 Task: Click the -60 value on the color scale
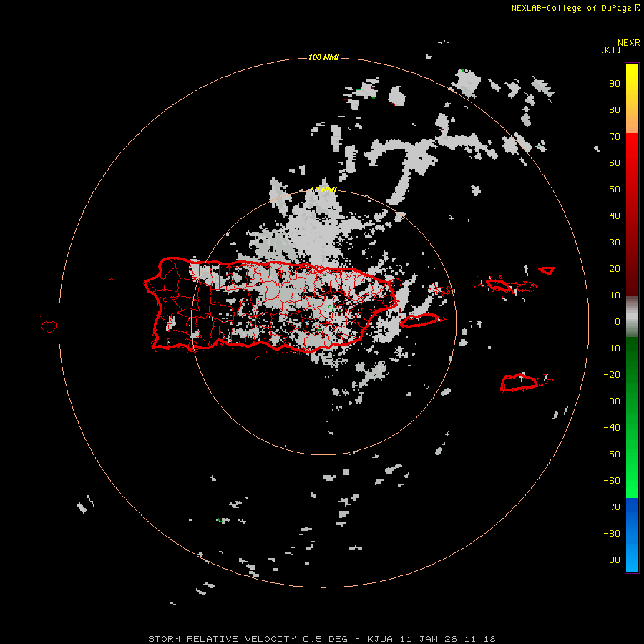coord(612,481)
